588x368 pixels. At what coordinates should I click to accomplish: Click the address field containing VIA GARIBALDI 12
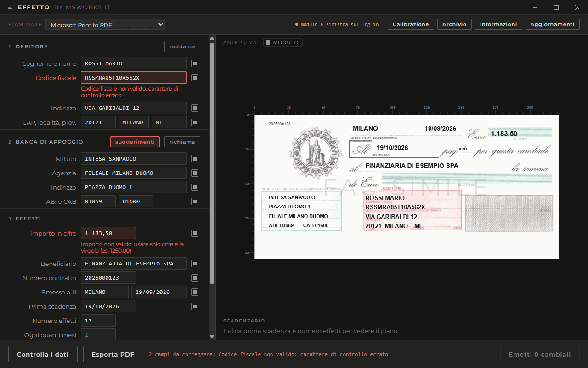coord(134,108)
